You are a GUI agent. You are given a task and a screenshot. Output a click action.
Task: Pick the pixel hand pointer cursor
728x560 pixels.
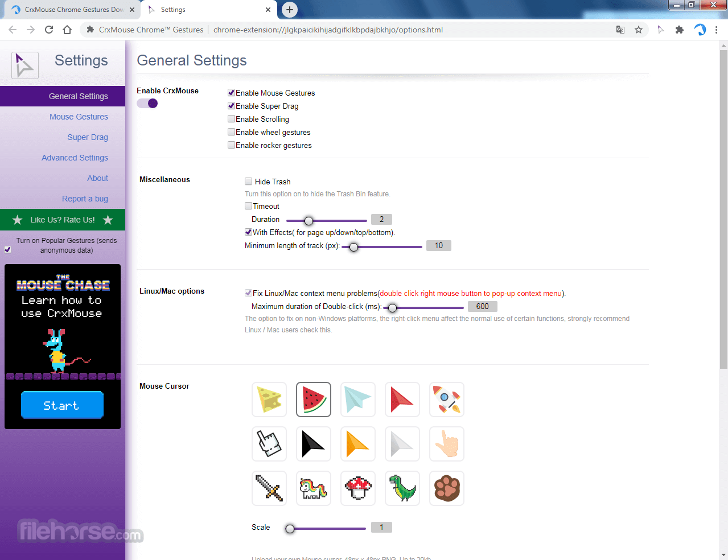click(x=269, y=444)
